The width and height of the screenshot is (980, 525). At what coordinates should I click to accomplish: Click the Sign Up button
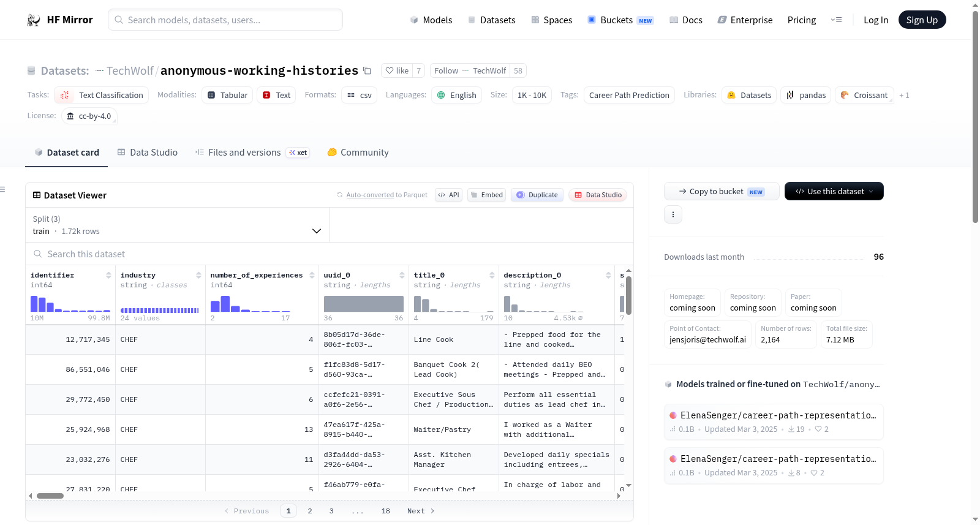pyautogui.click(x=922, y=20)
